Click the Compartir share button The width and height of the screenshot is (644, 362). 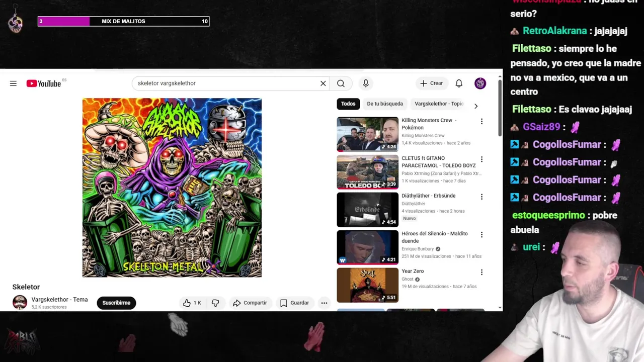coord(250,303)
